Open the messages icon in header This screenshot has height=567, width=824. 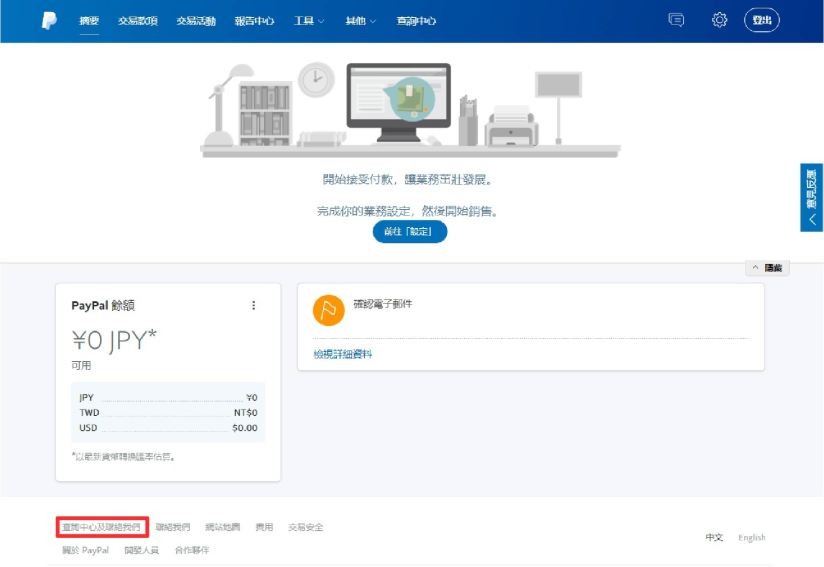coord(676,20)
